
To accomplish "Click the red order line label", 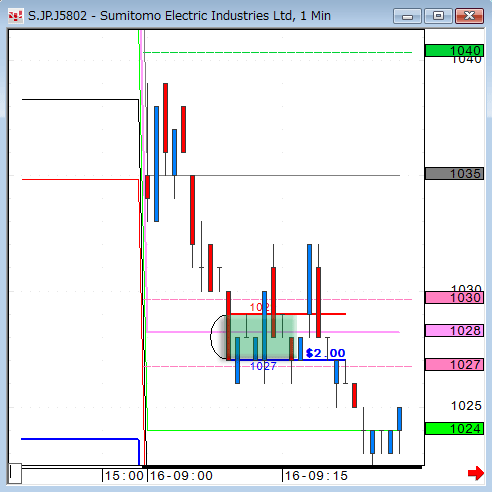I will (260, 307).
